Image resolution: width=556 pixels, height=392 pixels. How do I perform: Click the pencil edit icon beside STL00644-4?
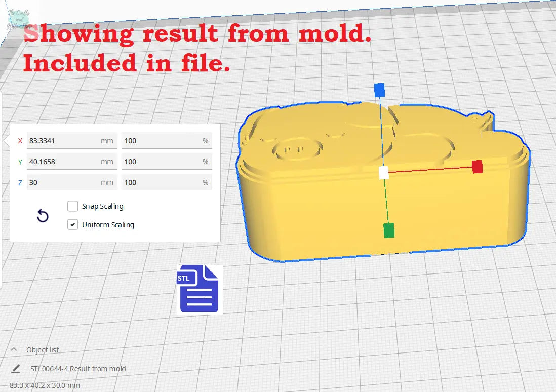(x=16, y=368)
